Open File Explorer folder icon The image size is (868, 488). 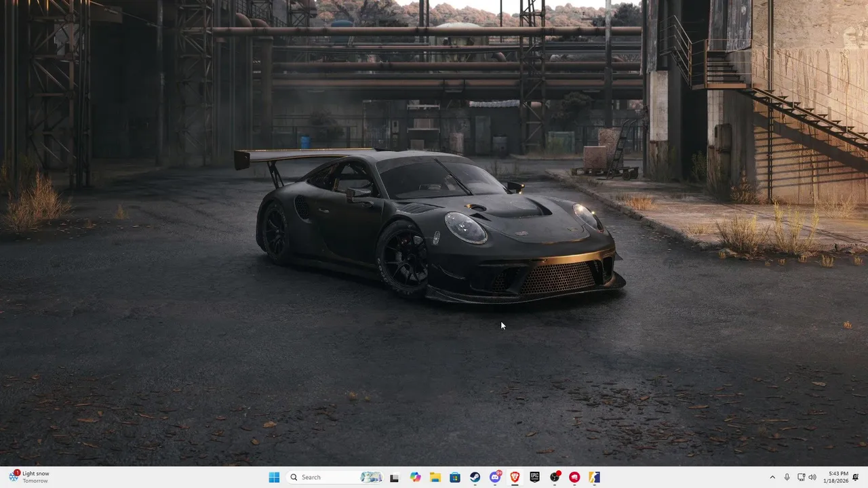[x=435, y=477]
